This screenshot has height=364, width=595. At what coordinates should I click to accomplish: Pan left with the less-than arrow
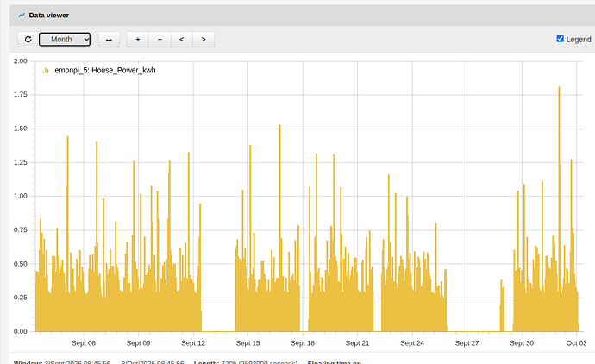coord(182,40)
